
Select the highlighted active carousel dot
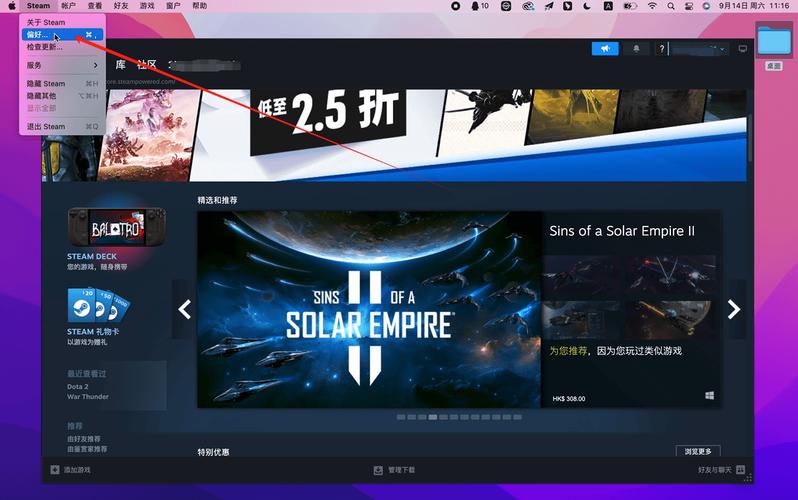coord(433,417)
